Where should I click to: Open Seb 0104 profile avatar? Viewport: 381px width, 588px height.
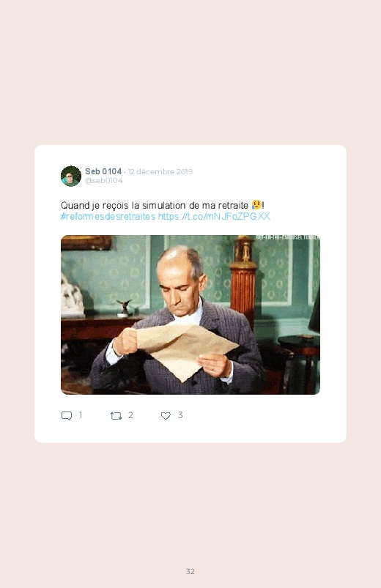point(71,176)
